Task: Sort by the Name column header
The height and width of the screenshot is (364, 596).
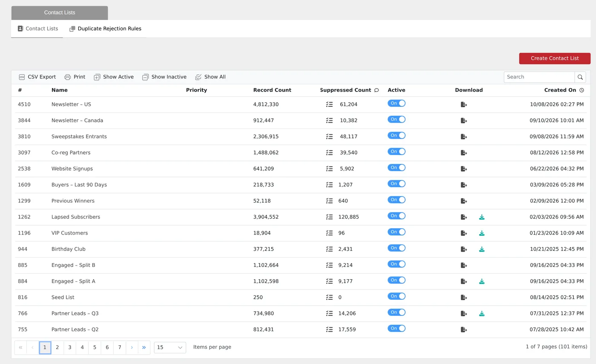Action: point(59,90)
